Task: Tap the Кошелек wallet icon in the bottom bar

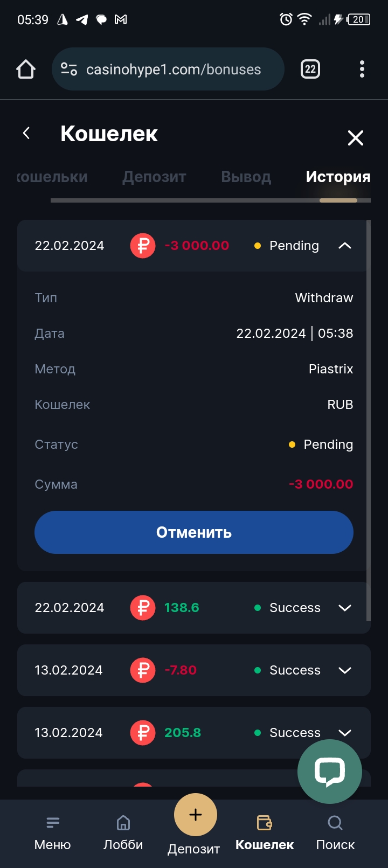Action: point(265,823)
